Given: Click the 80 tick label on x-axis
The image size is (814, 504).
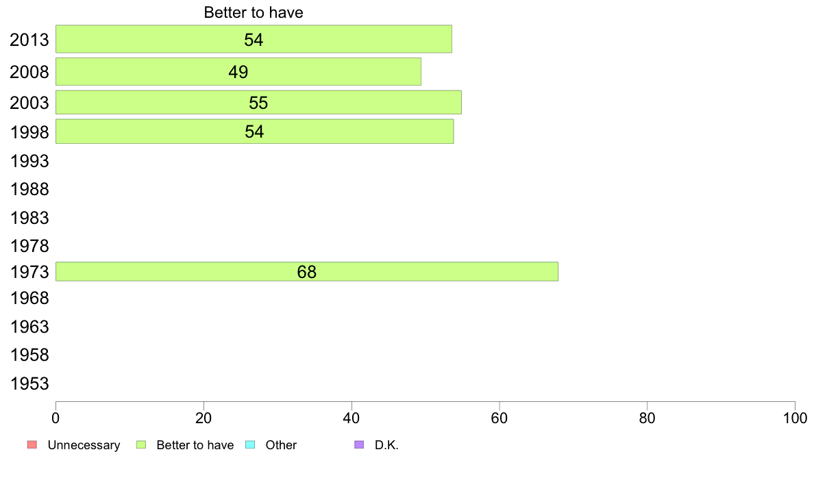Looking at the screenshot, I should click(x=647, y=418).
